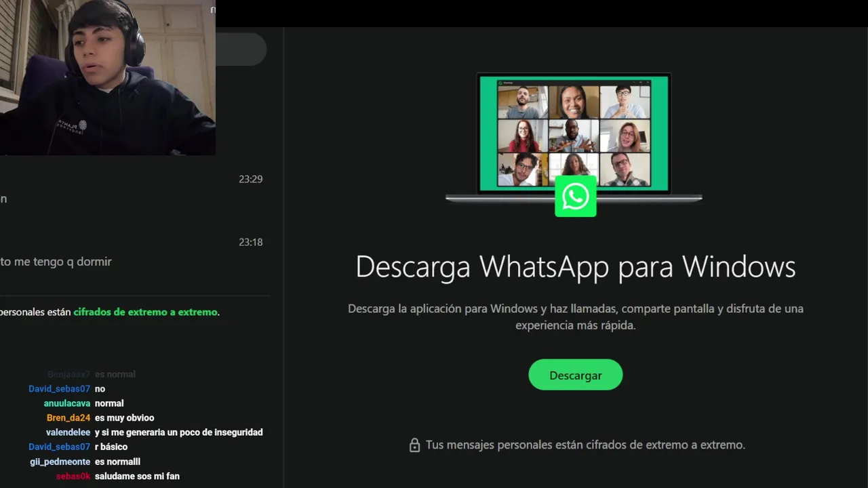The height and width of the screenshot is (488, 868).
Task: Click 'Tus mensajes personales están cifrados' footer text
Action: 585,445
